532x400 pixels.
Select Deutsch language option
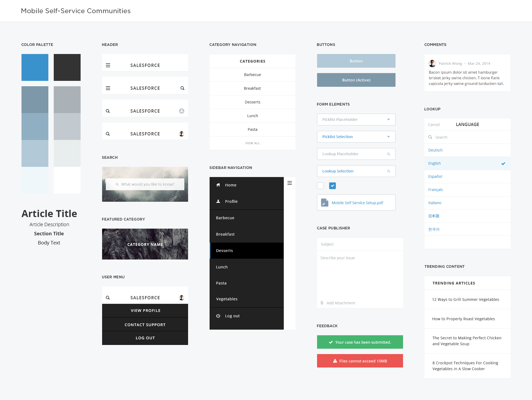[468, 150]
